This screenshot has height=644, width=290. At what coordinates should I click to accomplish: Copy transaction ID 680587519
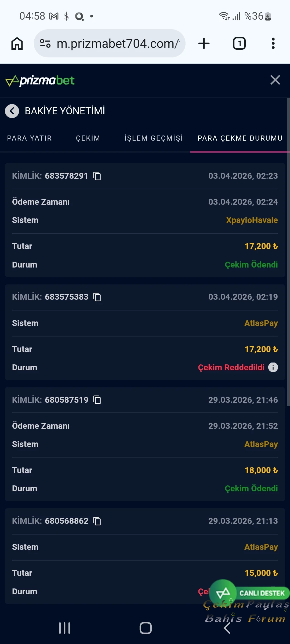(x=97, y=400)
